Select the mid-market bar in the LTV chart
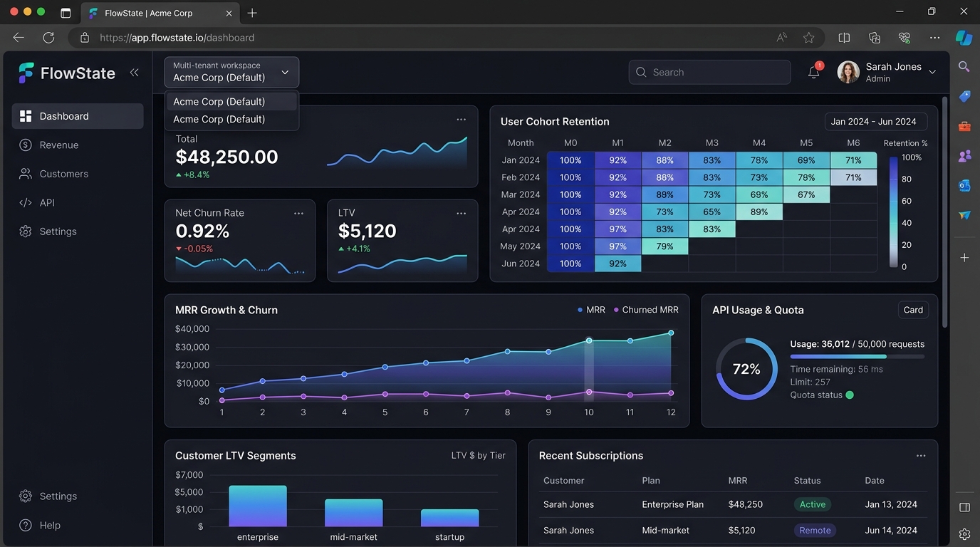Viewport: 980px width, 547px height. coord(354,513)
